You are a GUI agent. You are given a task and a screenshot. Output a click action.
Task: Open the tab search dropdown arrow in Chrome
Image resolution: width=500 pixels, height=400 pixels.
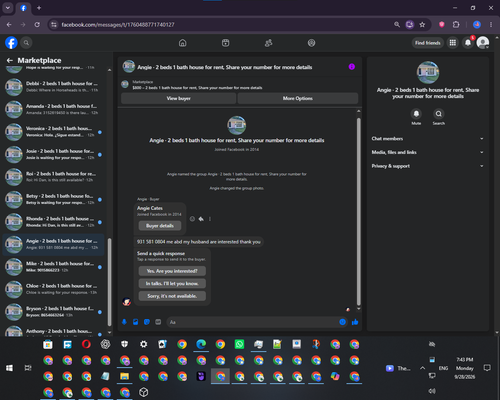(8, 8)
